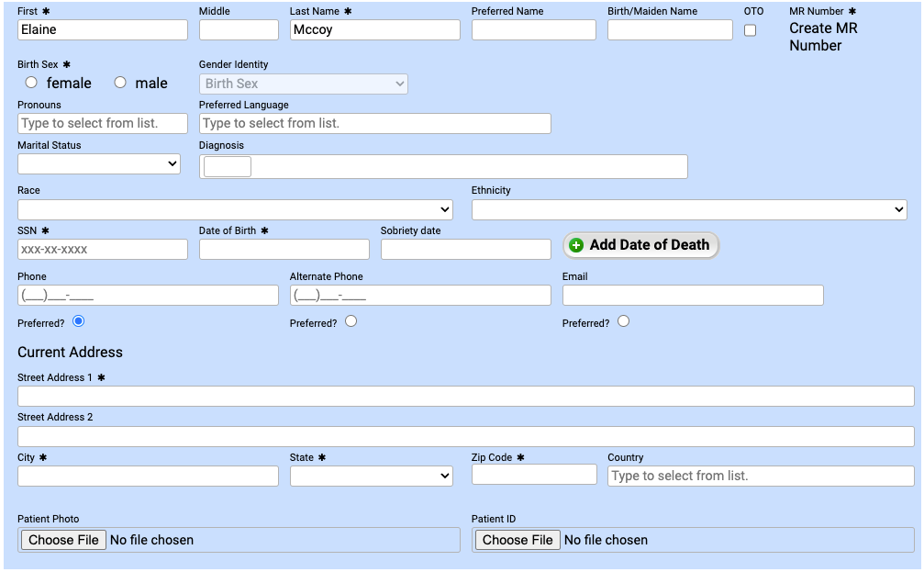Click the Pronouns type-to-select field
The width and height of the screenshot is (924, 572).
102,123
